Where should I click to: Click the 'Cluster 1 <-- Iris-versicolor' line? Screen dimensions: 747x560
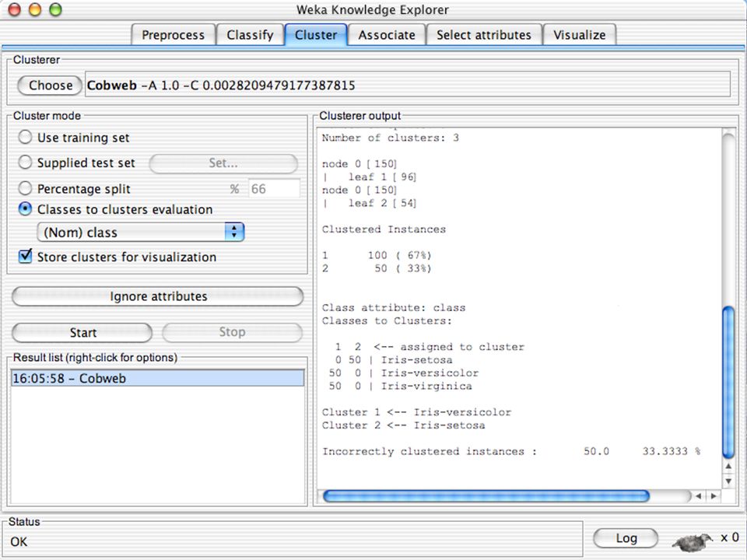416,412
